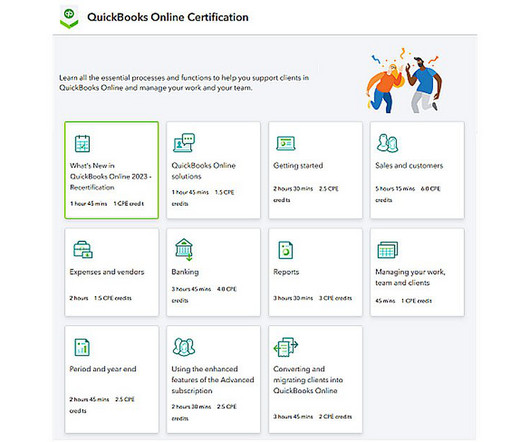Click the '1 hour 45 mins 1 CPE credit' text
This screenshot has width=530, height=442.
pos(107,203)
